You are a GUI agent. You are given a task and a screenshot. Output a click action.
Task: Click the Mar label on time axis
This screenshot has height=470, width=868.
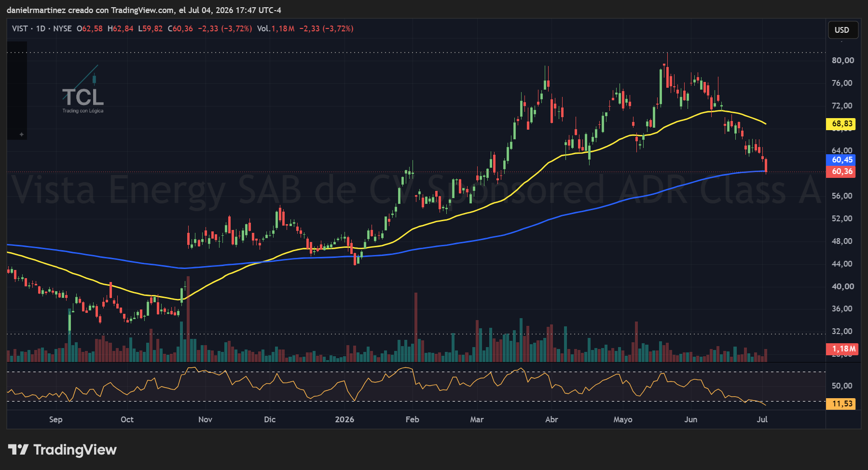(x=477, y=419)
